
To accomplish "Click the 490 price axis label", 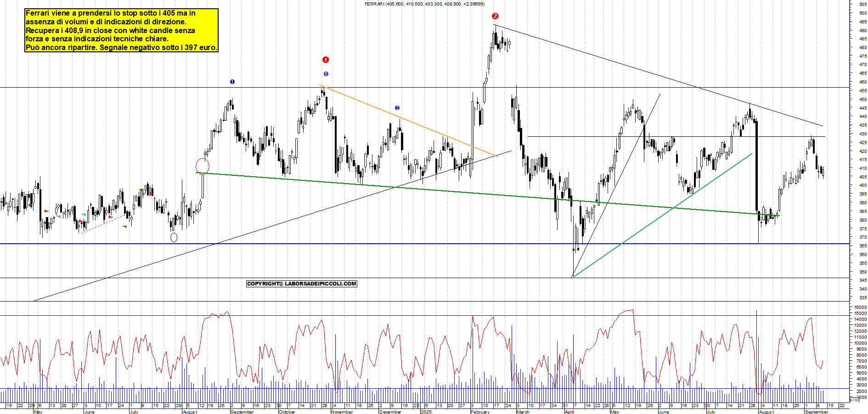I will 862,30.
